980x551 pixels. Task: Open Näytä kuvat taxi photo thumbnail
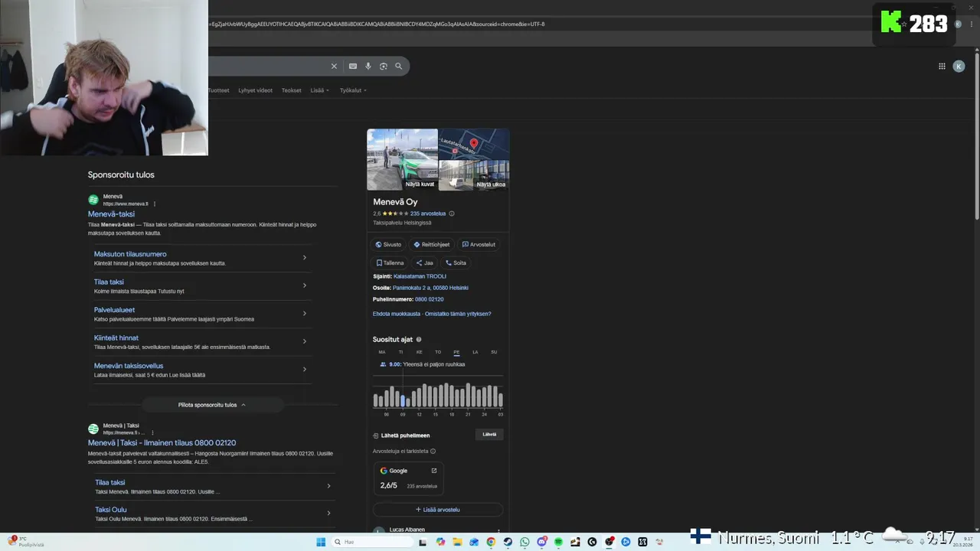click(403, 159)
